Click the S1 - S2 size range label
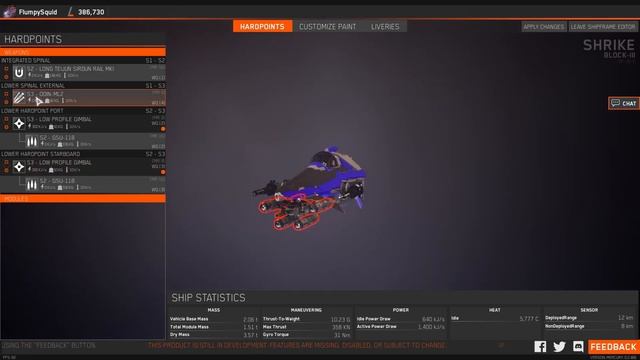Viewport: 640px width, 360px height. coord(156,60)
